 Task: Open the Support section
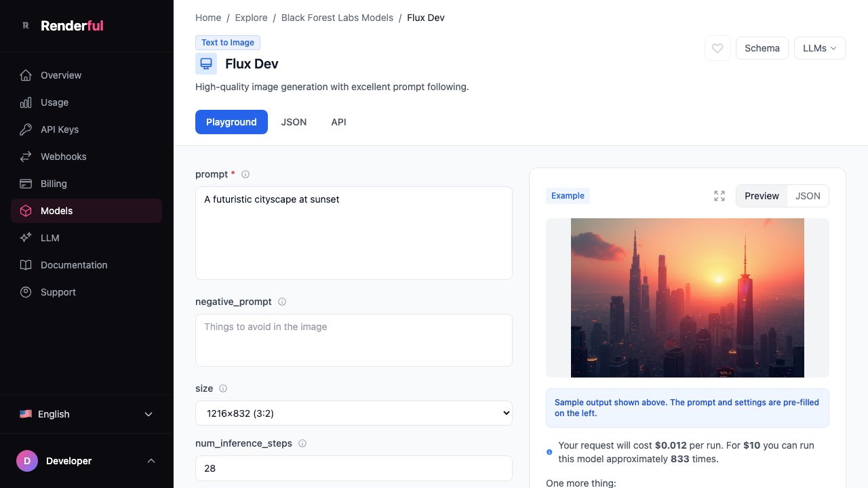(58, 292)
